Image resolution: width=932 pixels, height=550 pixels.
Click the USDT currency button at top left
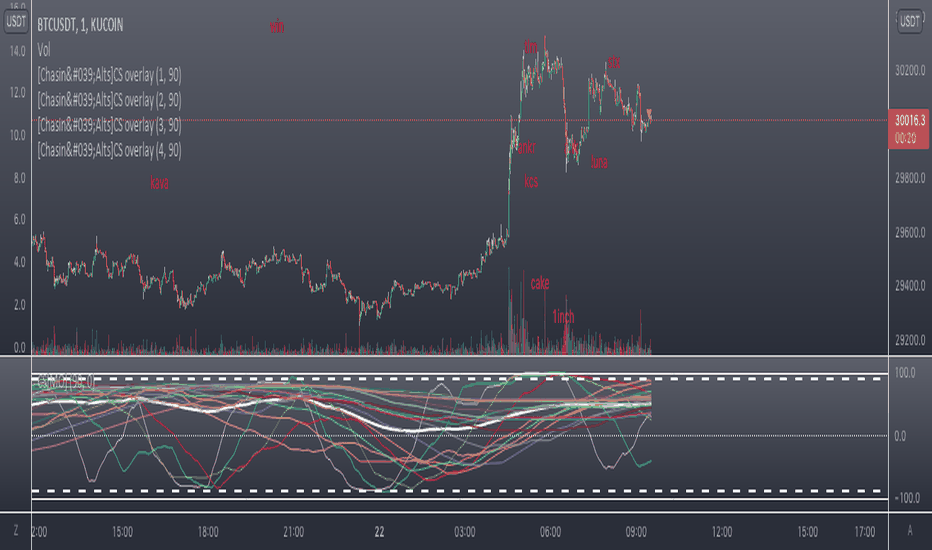coord(15,22)
